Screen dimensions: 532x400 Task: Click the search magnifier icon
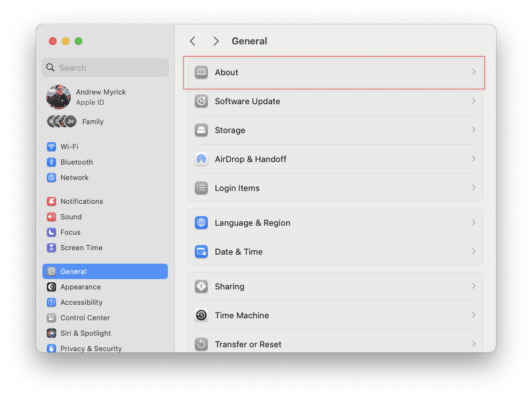tap(51, 68)
